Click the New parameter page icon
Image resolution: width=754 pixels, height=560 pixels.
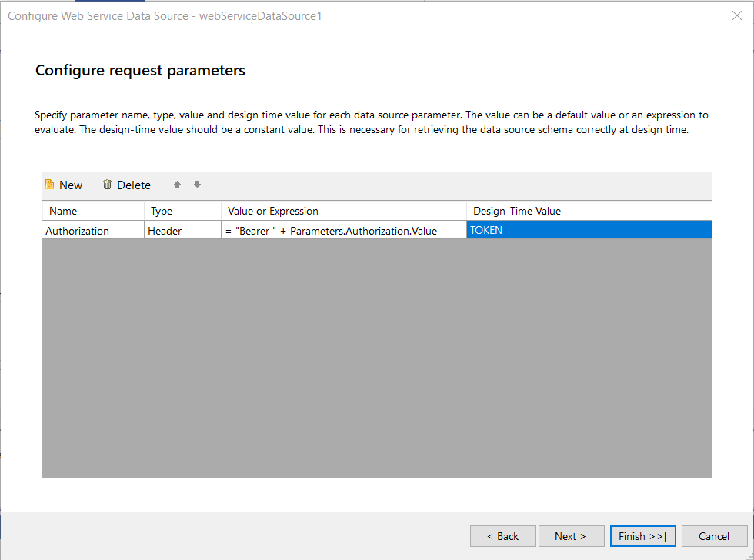pyautogui.click(x=50, y=185)
